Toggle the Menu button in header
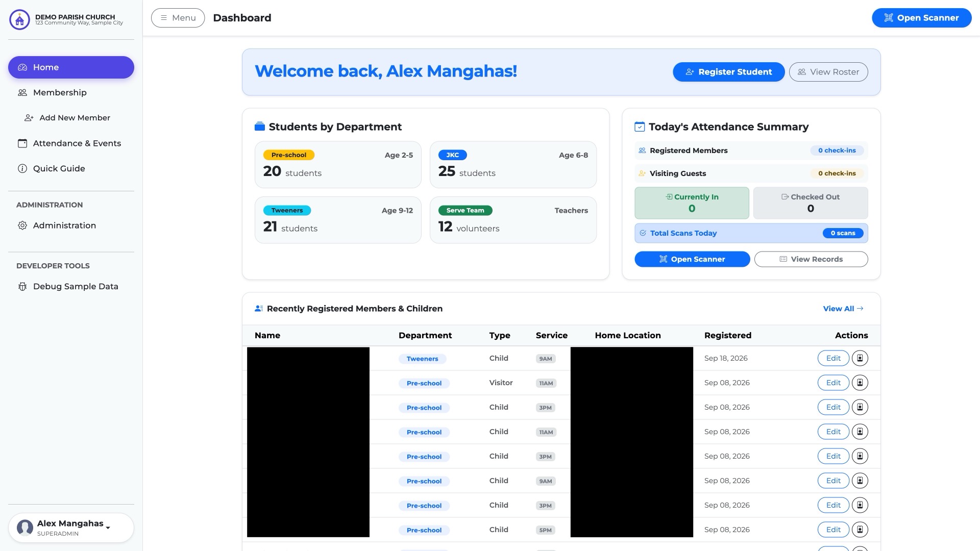Image resolution: width=980 pixels, height=551 pixels. pyautogui.click(x=178, y=18)
